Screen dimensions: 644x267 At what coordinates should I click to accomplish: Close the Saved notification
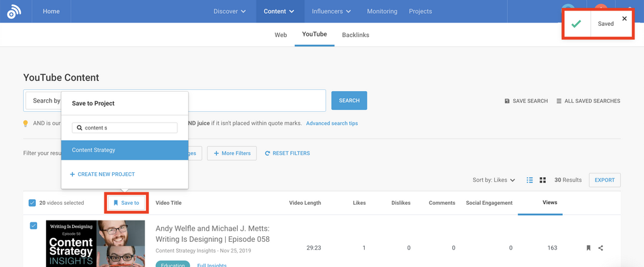(x=624, y=19)
